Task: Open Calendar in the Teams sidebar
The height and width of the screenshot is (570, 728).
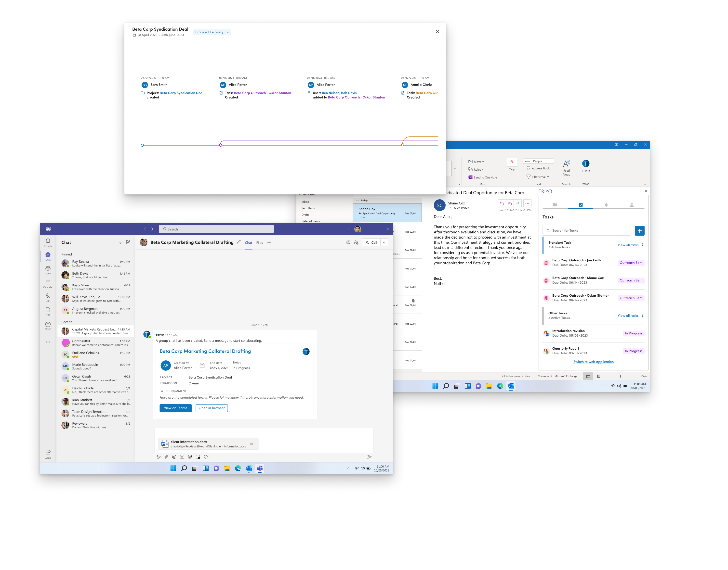Action: [48, 284]
